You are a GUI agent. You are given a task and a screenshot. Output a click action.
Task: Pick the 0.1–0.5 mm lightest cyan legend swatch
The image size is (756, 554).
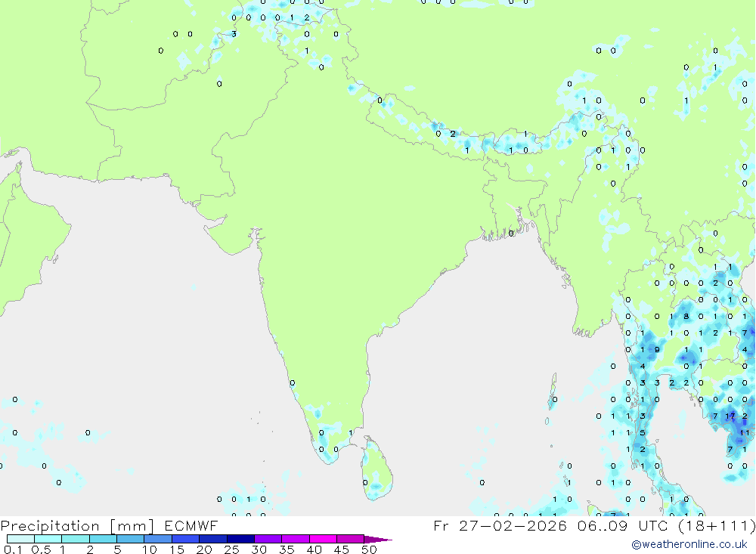pyautogui.click(x=20, y=539)
